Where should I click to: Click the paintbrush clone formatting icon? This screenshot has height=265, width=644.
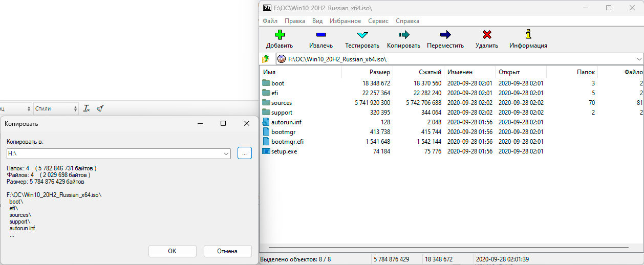click(101, 108)
